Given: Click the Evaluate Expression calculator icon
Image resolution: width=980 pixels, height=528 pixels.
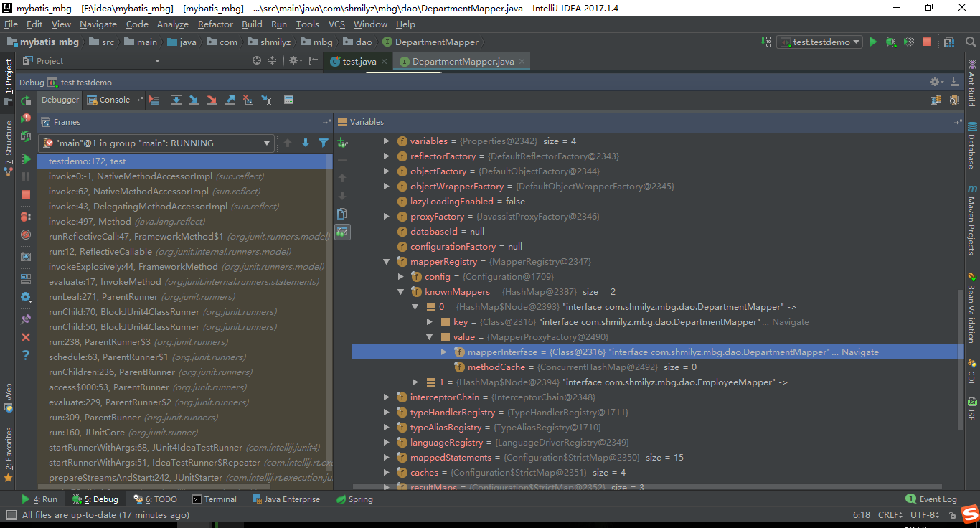Looking at the screenshot, I should (x=288, y=100).
